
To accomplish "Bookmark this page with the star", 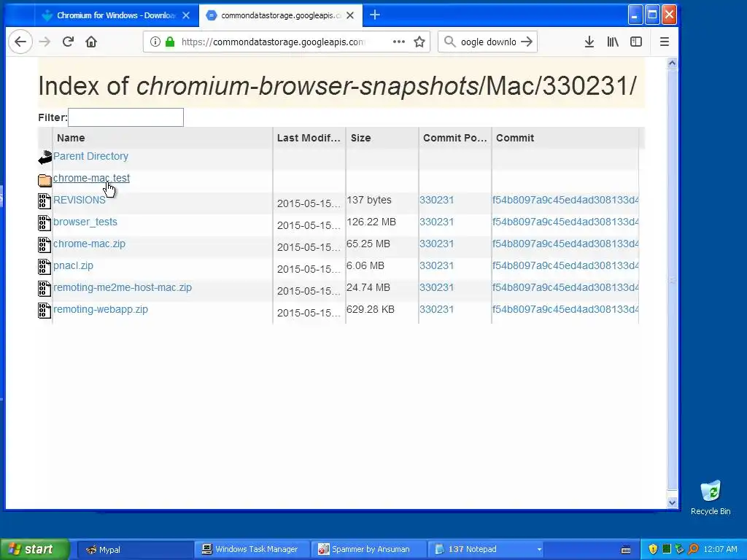I will 419,42.
